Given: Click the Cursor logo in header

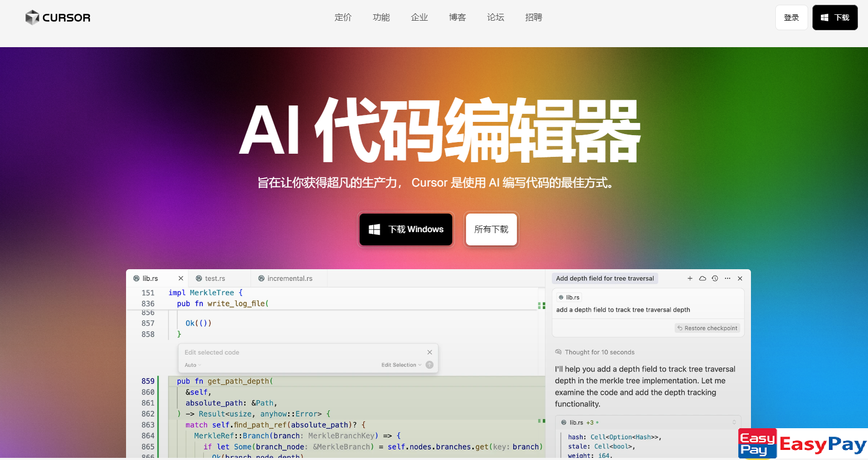Looking at the screenshot, I should pos(58,17).
